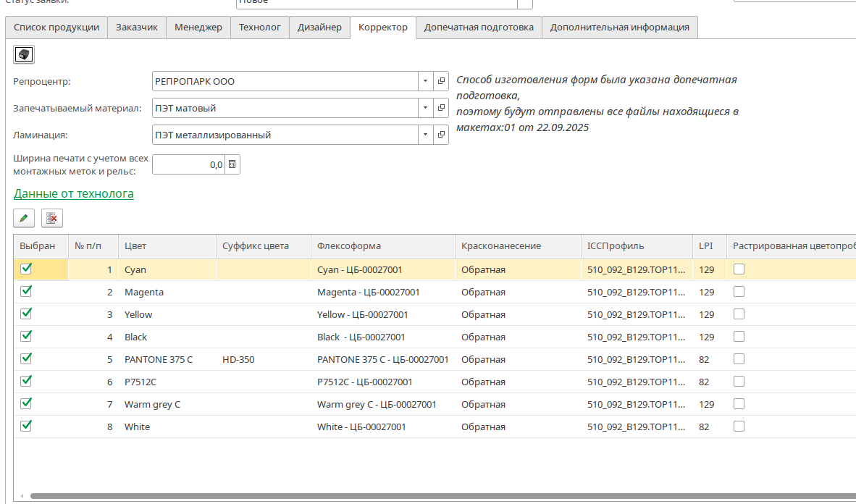The image size is (856, 504).
Task: Tick rasterized proof checkbox in White row
Action: tap(739, 427)
